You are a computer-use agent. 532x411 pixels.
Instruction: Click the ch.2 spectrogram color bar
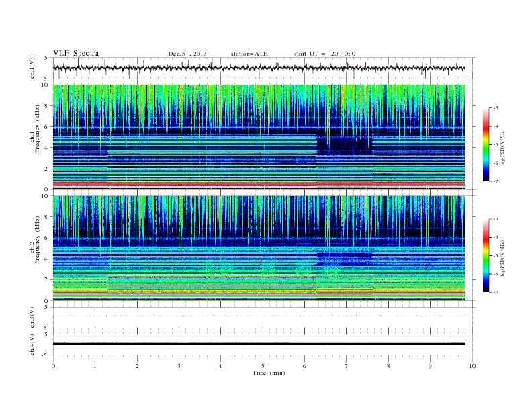click(486, 255)
